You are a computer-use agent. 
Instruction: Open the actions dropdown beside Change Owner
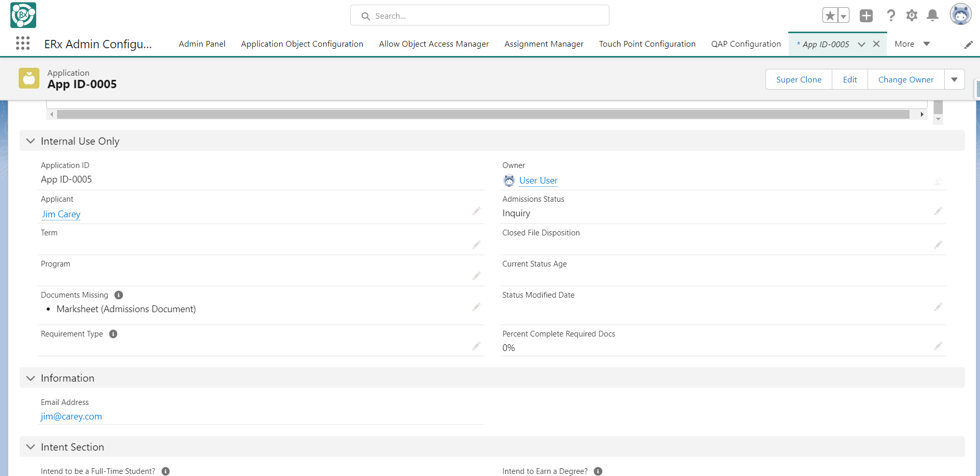coord(954,79)
